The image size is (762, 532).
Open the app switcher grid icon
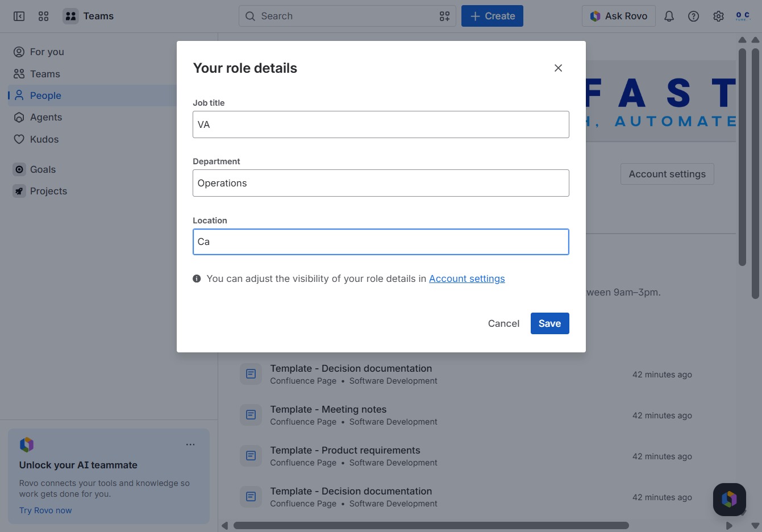(x=44, y=16)
